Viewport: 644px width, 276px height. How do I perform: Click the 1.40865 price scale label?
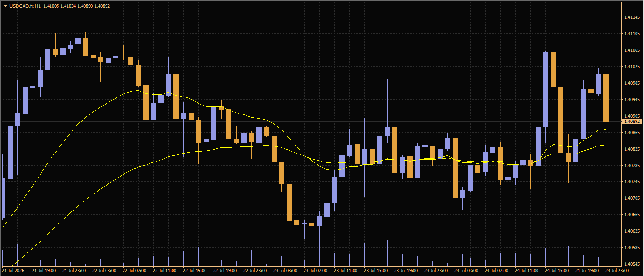tap(632, 133)
